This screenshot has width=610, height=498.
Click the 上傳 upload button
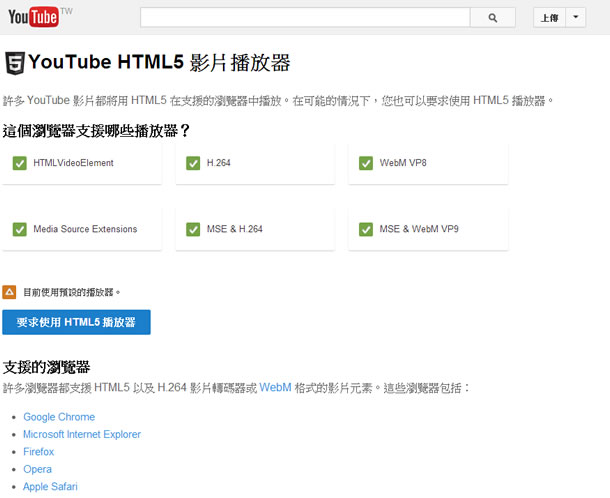[x=549, y=18]
